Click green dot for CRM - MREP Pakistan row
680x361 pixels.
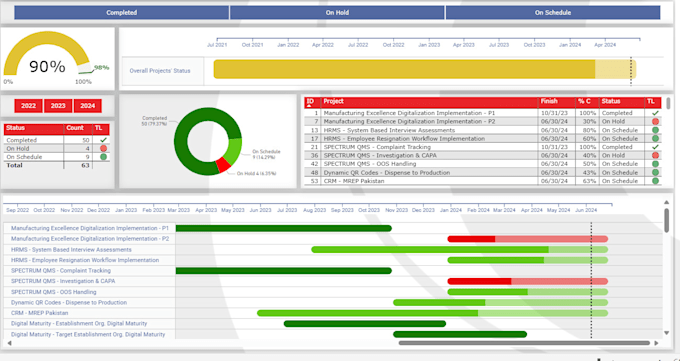655,181
